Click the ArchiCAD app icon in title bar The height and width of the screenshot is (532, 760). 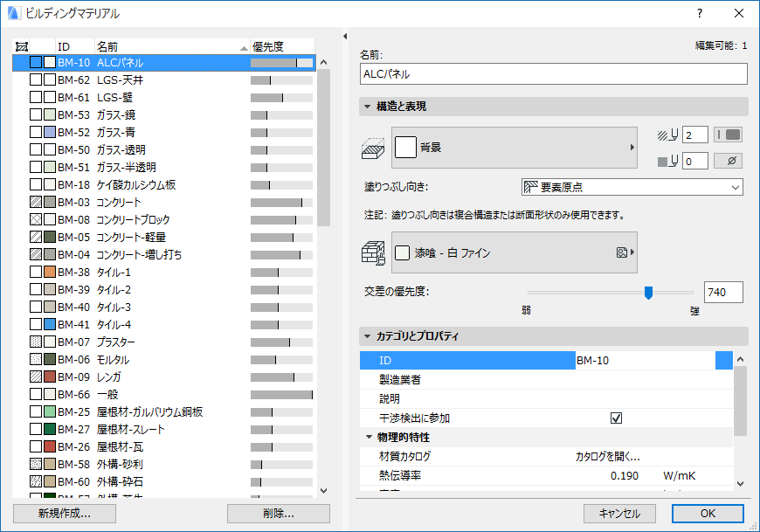pyautogui.click(x=14, y=13)
